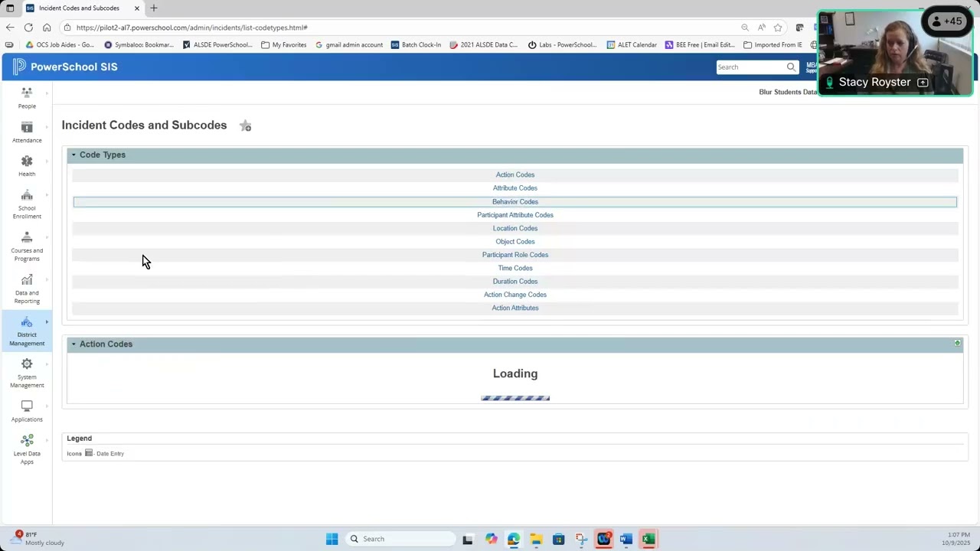The image size is (980, 551).
Task: Open District Management in sidebar
Action: coord(27,331)
